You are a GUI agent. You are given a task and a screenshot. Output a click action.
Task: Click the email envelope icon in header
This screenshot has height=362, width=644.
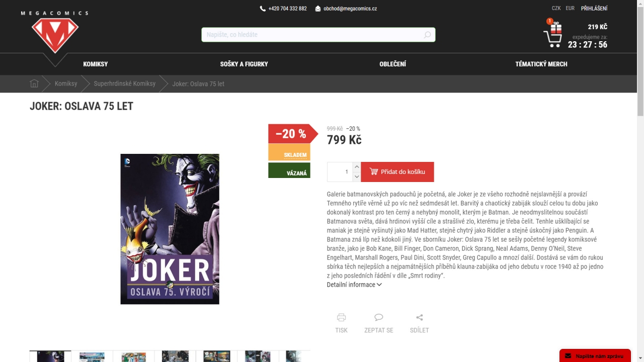pos(318,9)
